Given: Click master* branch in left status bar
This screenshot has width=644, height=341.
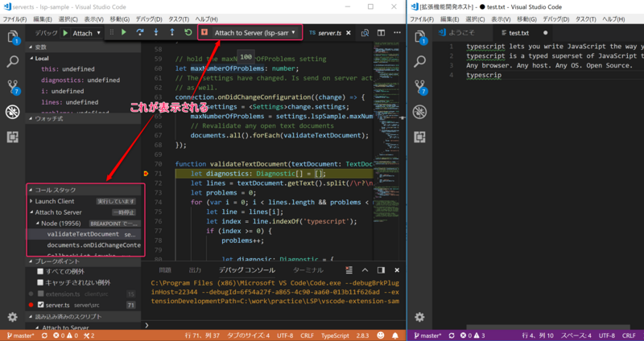Looking at the screenshot, I should pyautogui.click(x=21, y=335).
